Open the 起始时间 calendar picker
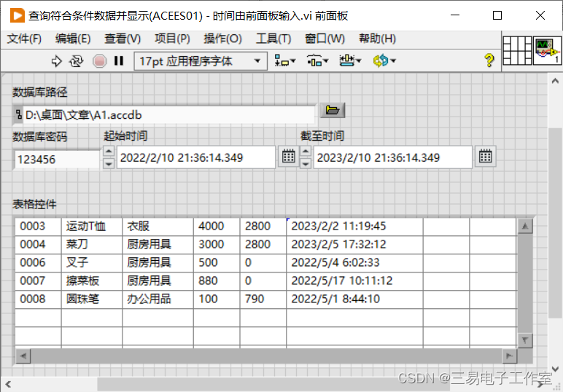 [288, 157]
